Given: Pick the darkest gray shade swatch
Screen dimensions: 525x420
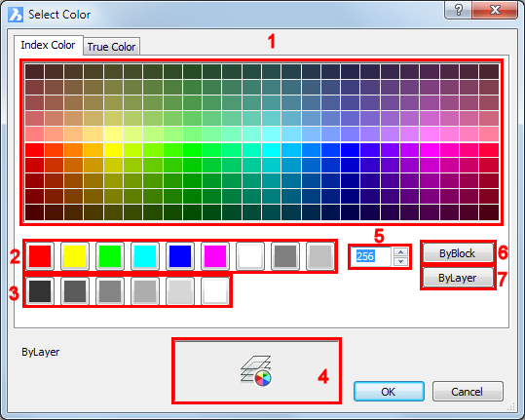Looking at the screenshot, I should 40,291.
